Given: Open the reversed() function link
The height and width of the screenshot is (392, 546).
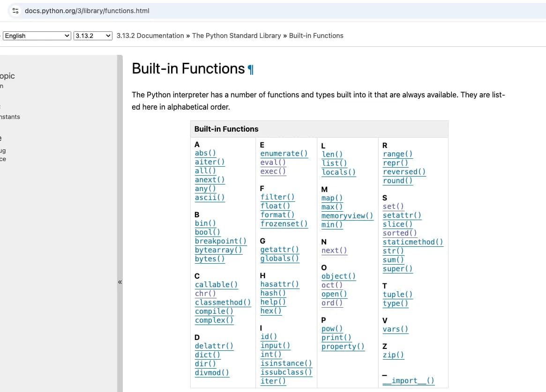Looking at the screenshot, I should 404,171.
